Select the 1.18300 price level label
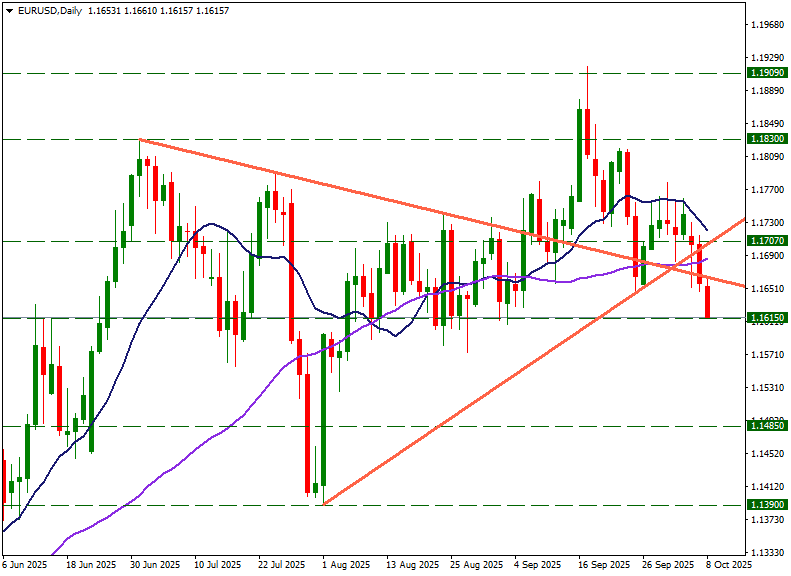The width and height of the screenshot is (791, 576). pos(767,139)
